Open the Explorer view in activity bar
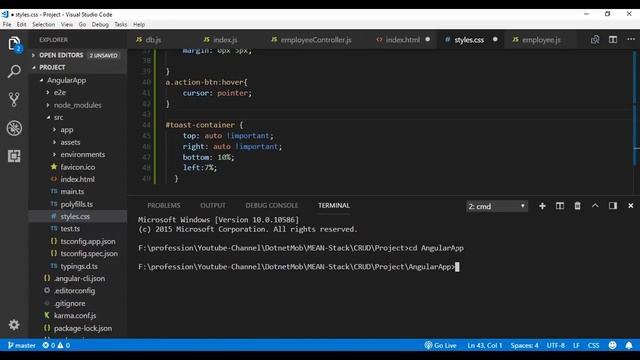Screen dimensions: 640x360 click(x=14, y=43)
